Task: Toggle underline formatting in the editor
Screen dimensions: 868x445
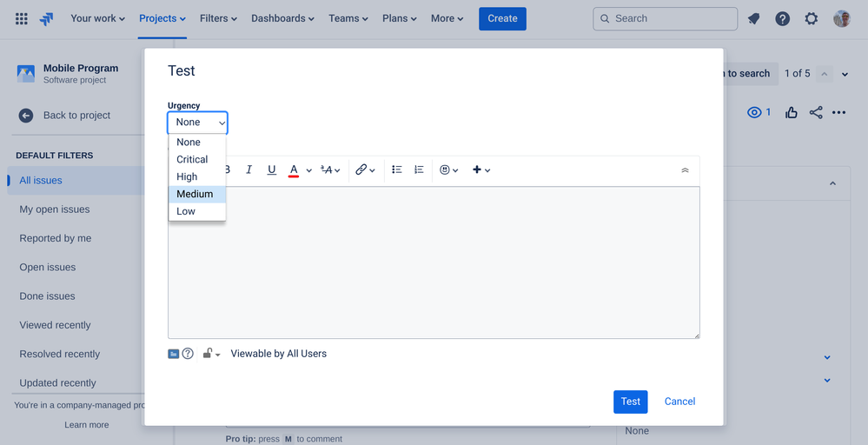Action: 271,169
